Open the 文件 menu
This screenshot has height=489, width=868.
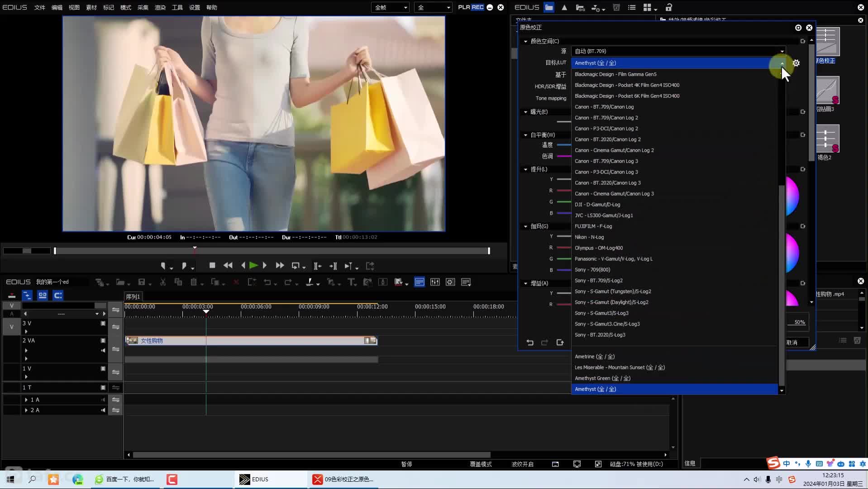(x=40, y=7)
